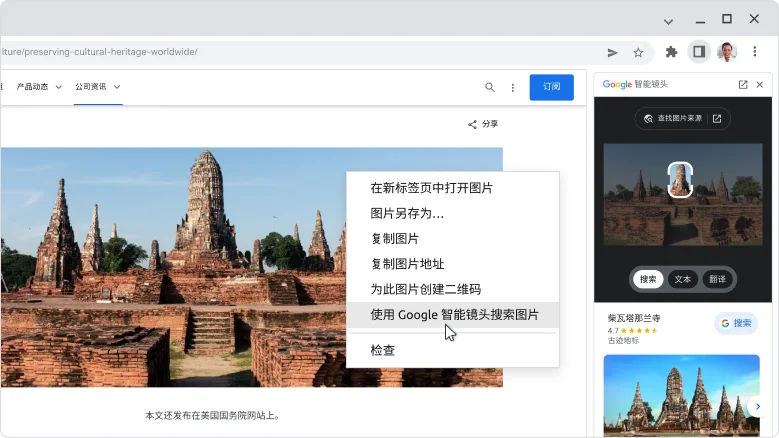Screen dimensions: 779x438
Task: Open Chrome's three-dot menu
Action: [755, 52]
